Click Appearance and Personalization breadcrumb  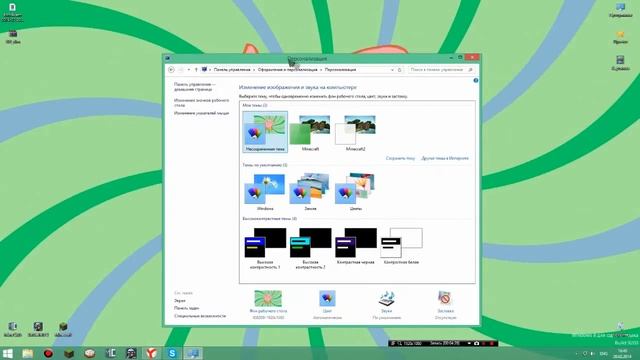(x=287, y=70)
